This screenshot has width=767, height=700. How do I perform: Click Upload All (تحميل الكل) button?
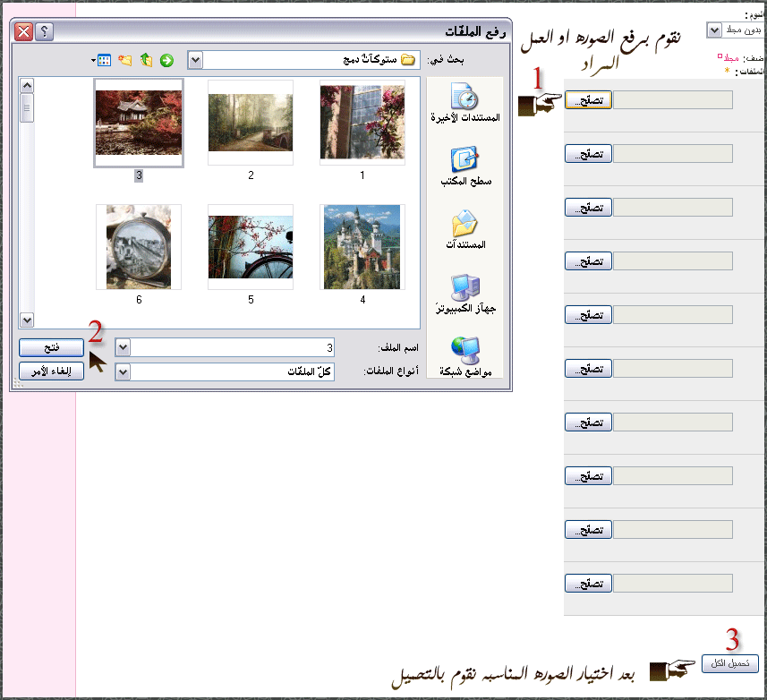[730, 664]
